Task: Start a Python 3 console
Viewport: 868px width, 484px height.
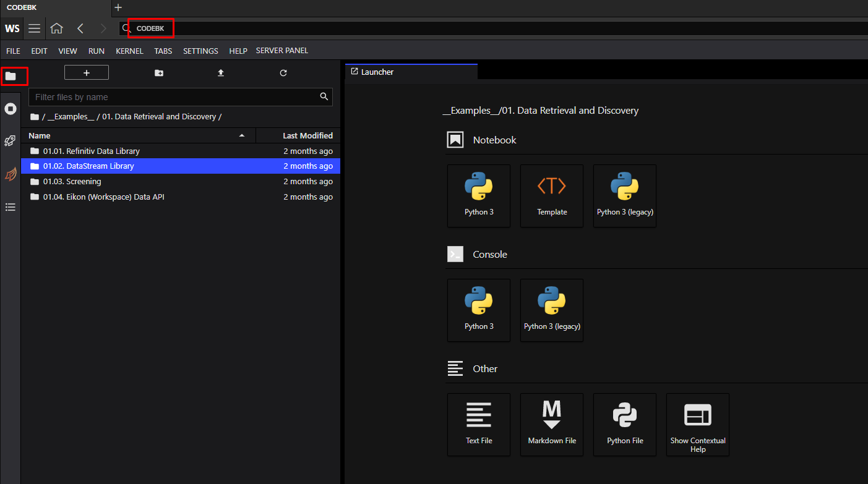Action: [x=479, y=310]
